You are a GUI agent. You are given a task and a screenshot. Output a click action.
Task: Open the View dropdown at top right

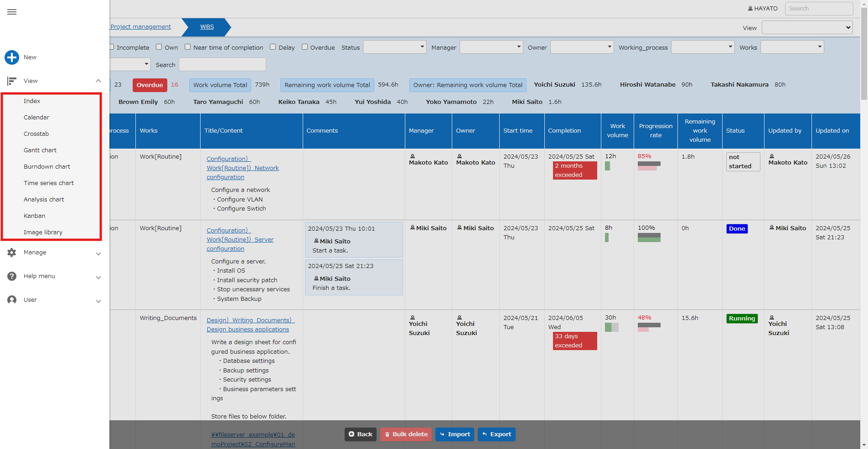point(807,27)
